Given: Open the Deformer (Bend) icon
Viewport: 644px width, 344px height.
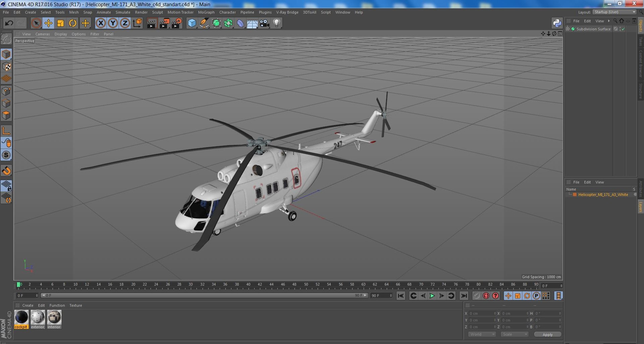Looking at the screenshot, I should tap(240, 23).
